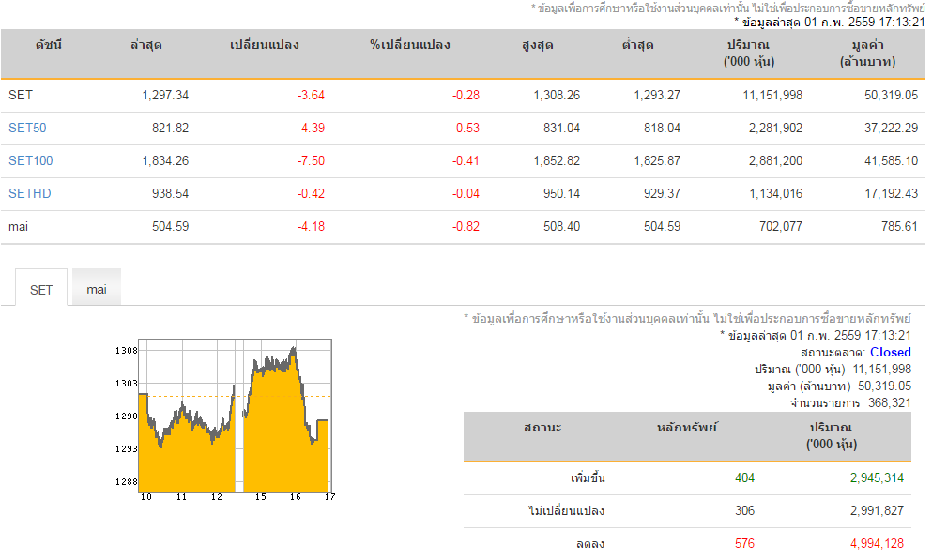This screenshot has height=560, width=932.
Task: Click SET50 last value 821.82
Action: coord(170,128)
